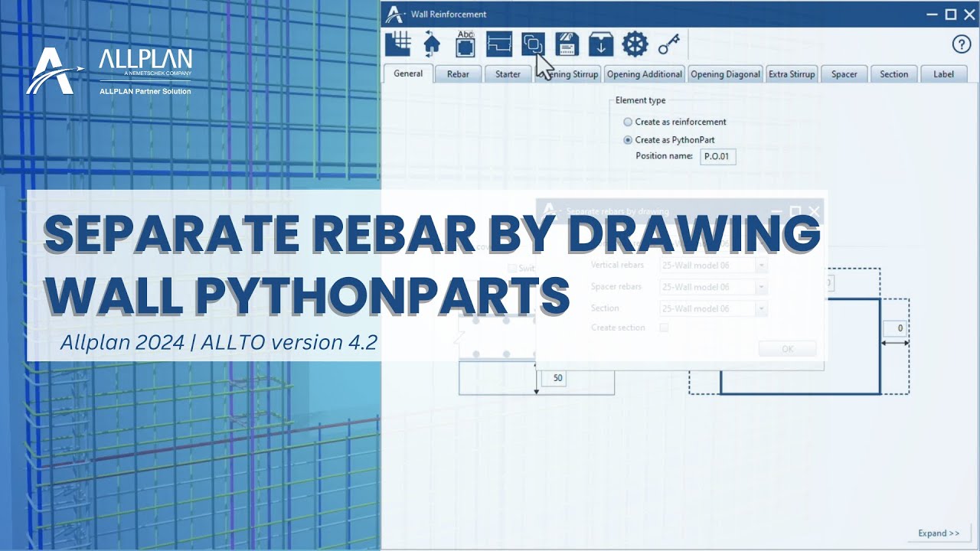
Task: Click the box with down arrow icon
Action: coord(601,44)
